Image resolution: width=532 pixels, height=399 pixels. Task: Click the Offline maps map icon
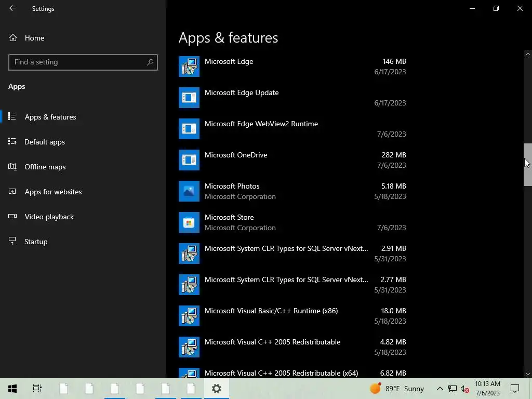point(12,167)
